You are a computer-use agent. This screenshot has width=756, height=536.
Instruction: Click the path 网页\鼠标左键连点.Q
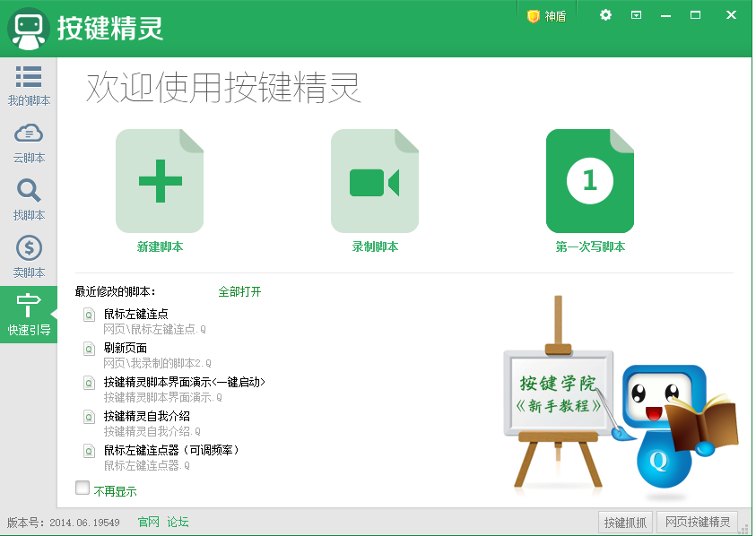coord(155,329)
